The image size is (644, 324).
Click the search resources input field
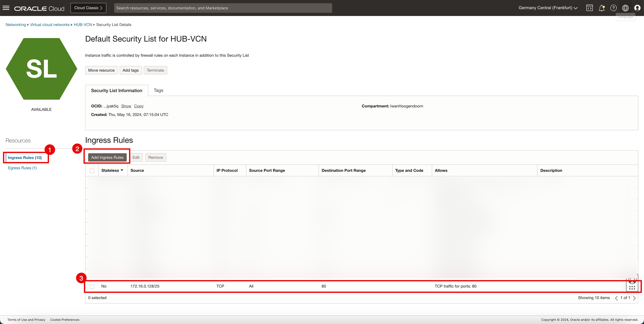pos(223,7)
